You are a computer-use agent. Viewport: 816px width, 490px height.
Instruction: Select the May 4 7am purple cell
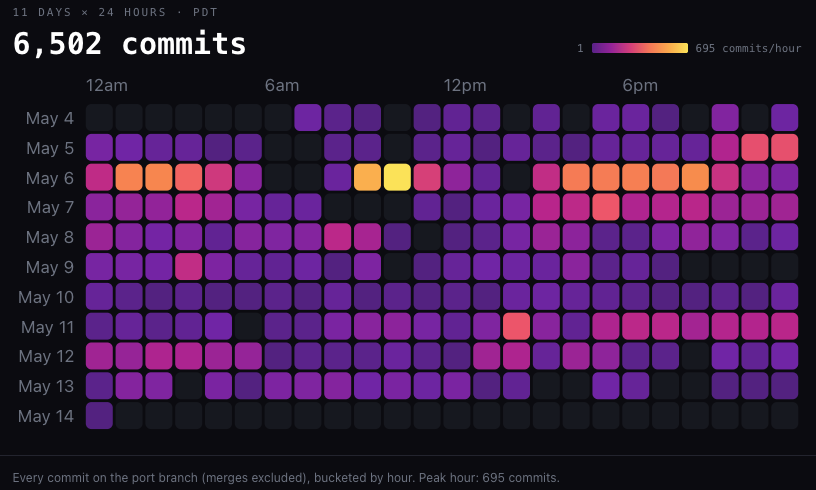(308, 118)
